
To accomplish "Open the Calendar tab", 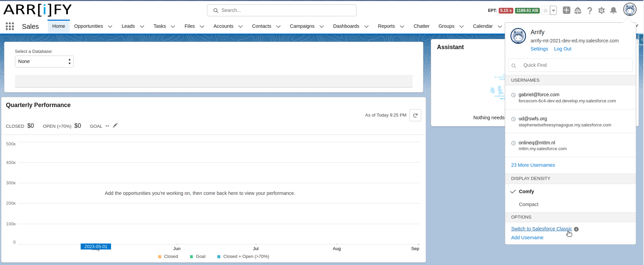I will coord(483,26).
